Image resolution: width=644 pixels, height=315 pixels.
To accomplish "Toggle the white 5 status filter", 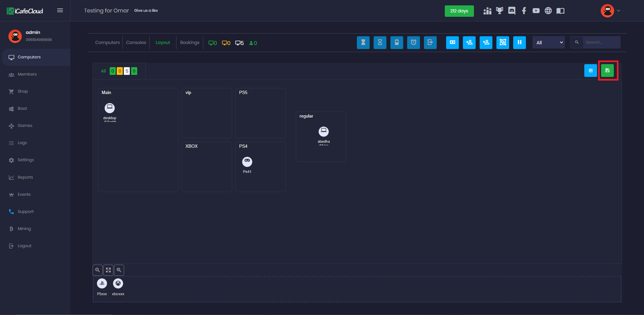I will pyautogui.click(x=127, y=71).
